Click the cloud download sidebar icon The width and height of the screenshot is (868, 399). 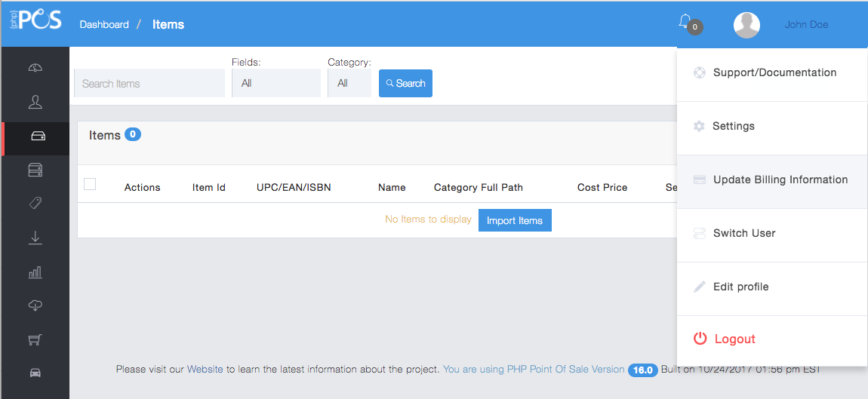(35, 305)
